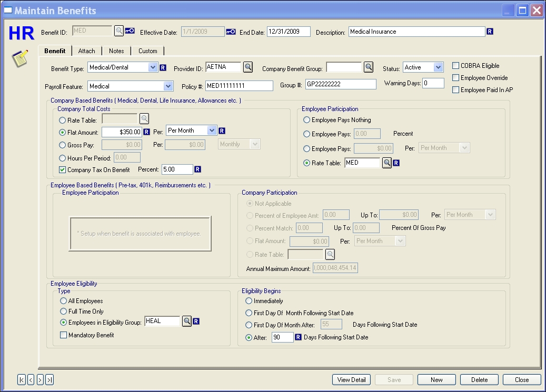
Task: Click the Description field Medical Insurance
Action: click(417, 32)
